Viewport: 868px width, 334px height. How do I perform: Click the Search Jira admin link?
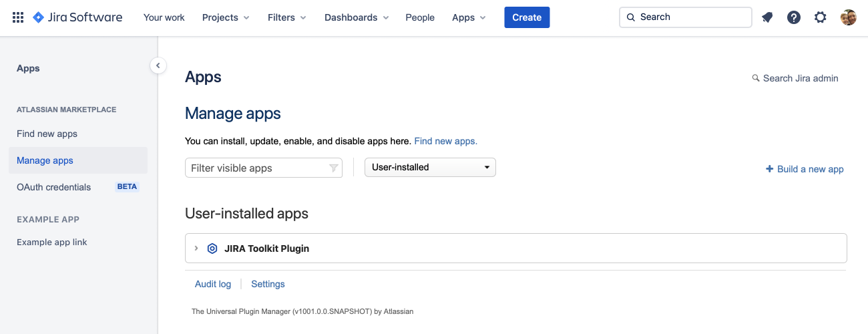tap(795, 78)
